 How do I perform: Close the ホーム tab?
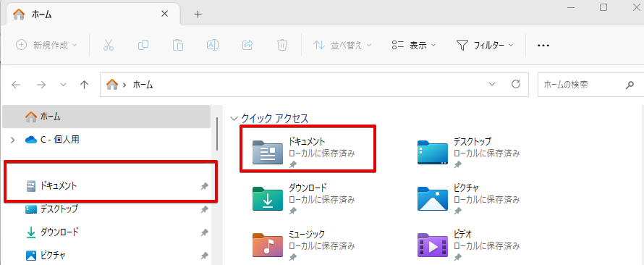(164, 14)
